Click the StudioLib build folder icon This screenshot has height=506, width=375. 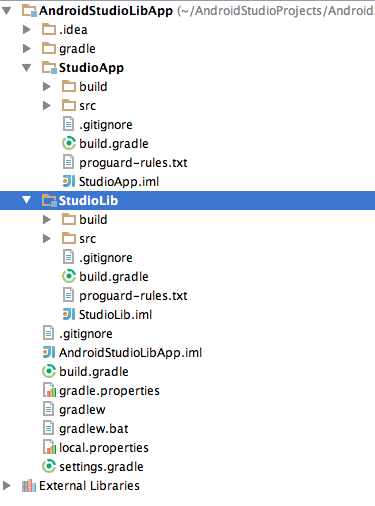pos(69,219)
